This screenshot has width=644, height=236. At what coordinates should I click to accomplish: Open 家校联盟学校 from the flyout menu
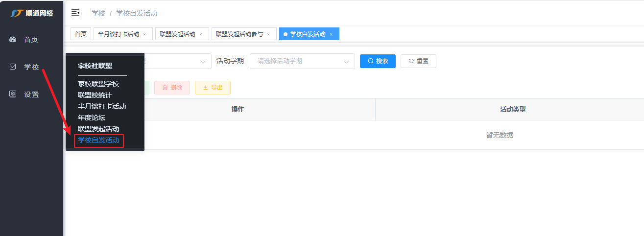pyautogui.click(x=98, y=84)
